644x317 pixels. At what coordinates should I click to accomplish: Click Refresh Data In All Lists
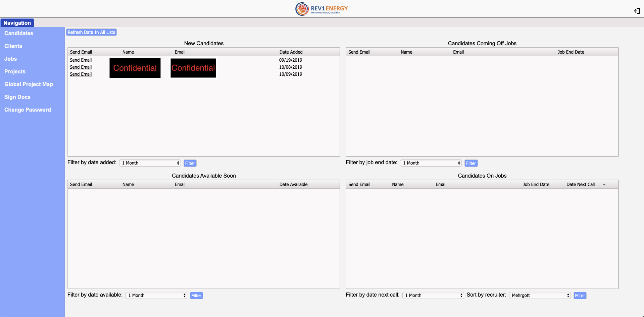91,32
